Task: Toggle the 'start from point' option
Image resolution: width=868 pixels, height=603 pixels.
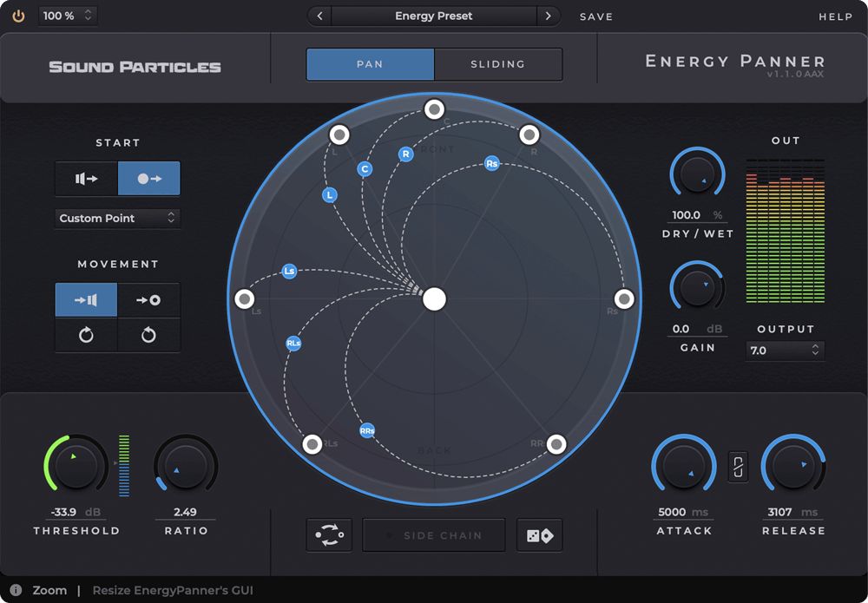Action: click(x=148, y=178)
